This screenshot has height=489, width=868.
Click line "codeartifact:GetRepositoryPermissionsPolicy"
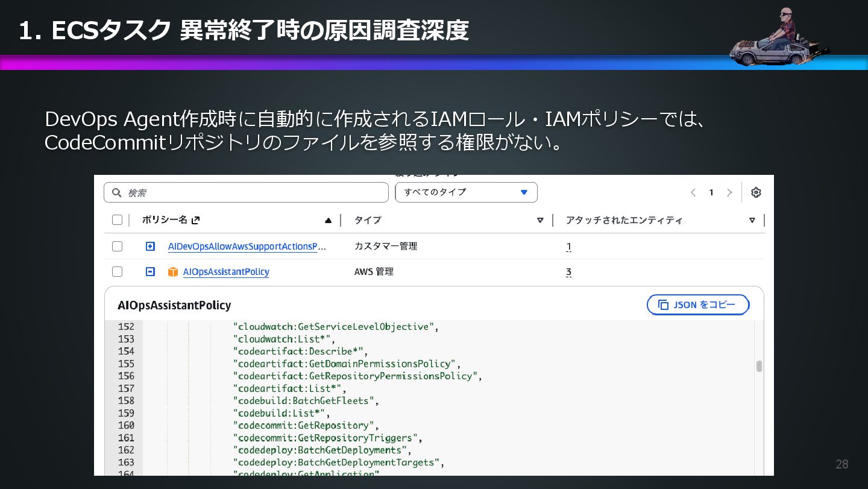coord(357,376)
